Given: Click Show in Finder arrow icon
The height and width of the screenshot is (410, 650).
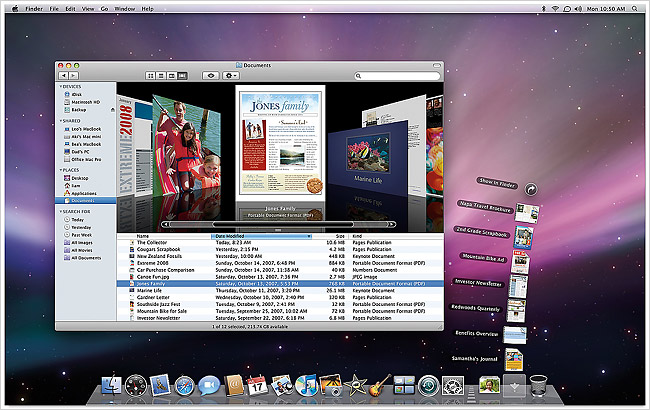Looking at the screenshot, I should click(531, 189).
